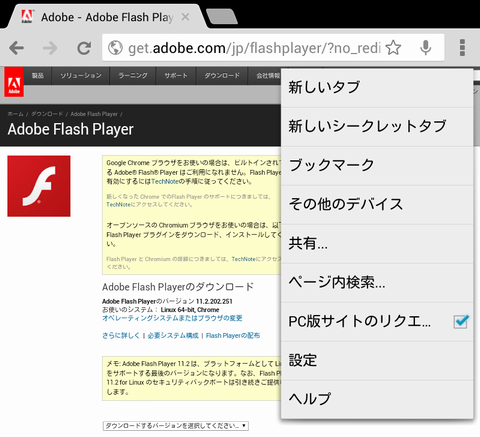The image size is (480, 437).
Task: Click the Adobe Flash Player breadcrumb link
Action: pyautogui.click(x=94, y=114)
